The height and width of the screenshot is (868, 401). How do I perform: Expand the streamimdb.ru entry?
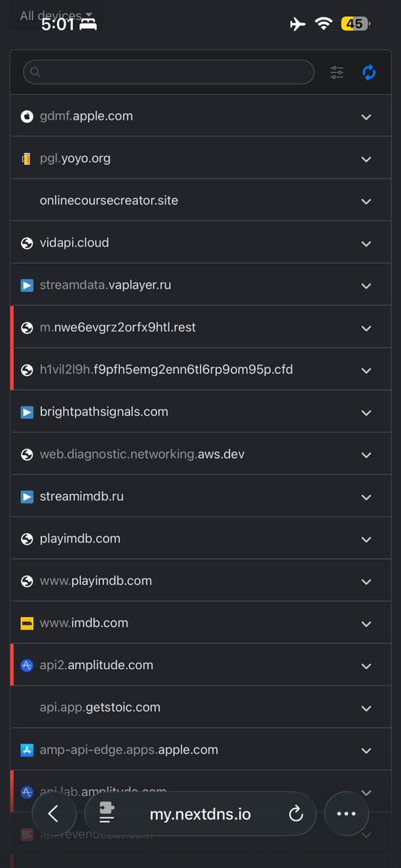point(366,497)
